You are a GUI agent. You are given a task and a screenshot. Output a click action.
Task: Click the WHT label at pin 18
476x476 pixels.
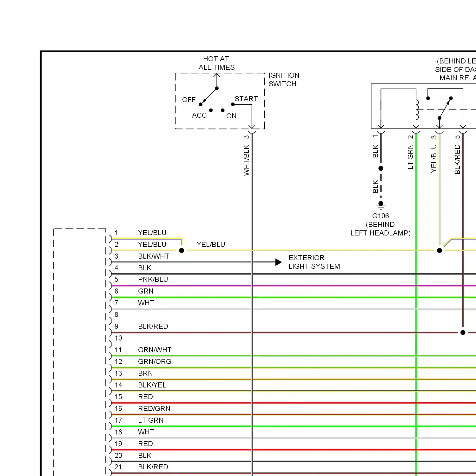tap(146, 432)
